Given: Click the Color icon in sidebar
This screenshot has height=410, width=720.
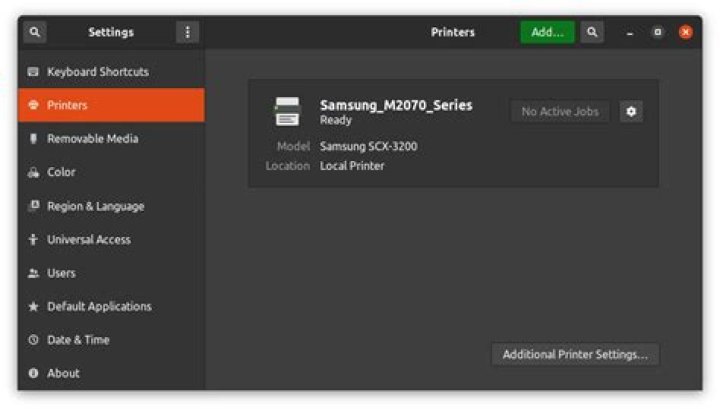Looking at the screenshot, I should click(33, 172).
